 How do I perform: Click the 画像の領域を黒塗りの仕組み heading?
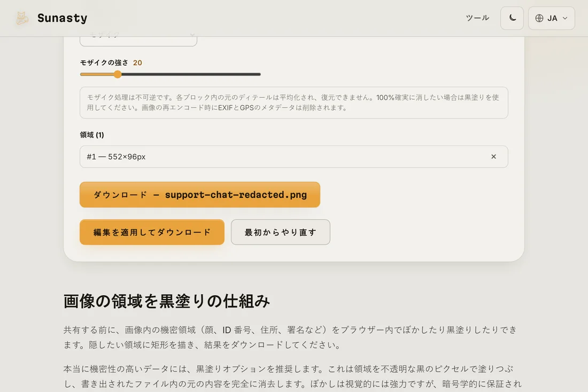(166, 301)
